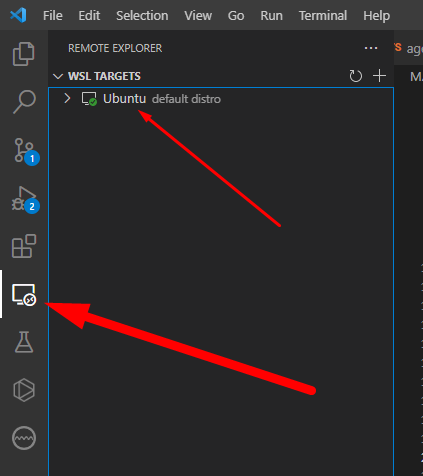Open Source Control with badge 1

coord(25,151)
